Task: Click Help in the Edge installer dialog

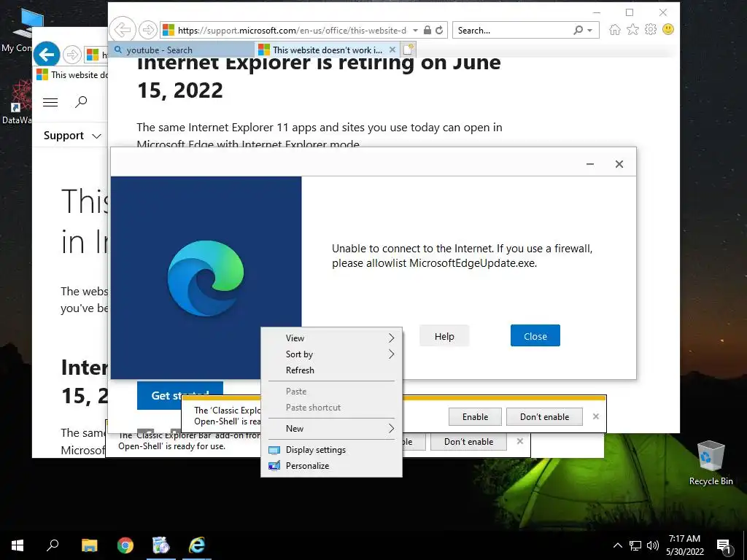Action: (x=444, y=336)
